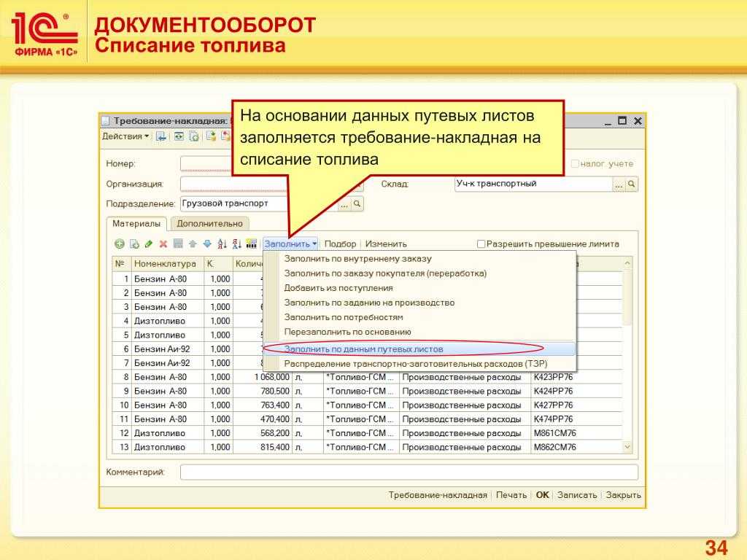Image resolution: width=747 pixels, height=560 pixels.
Task: Click row 11 Производственные расходы cell
Action: (465, 419)
